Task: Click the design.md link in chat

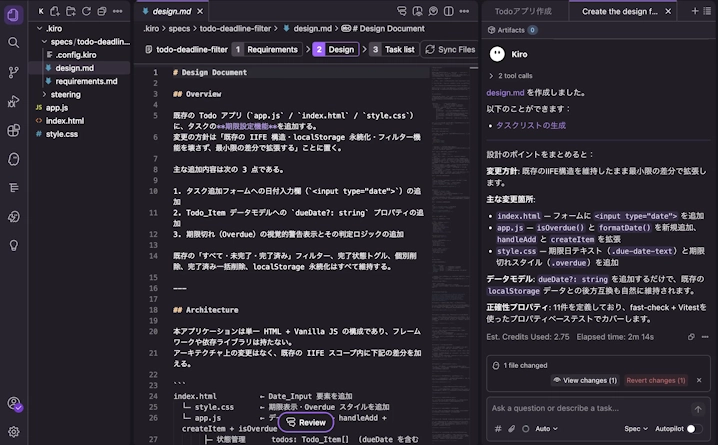Action: pos(505,92)
